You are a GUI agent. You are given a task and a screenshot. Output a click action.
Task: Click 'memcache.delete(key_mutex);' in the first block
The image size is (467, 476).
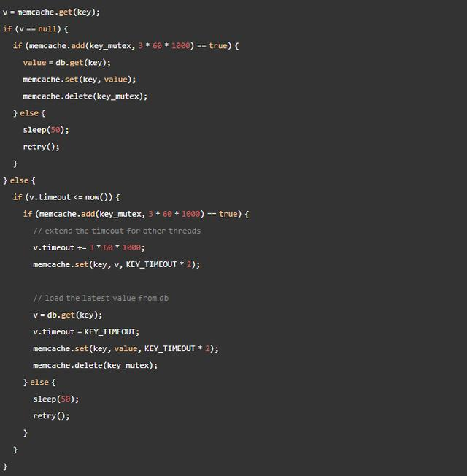click(x=85, y=96)
